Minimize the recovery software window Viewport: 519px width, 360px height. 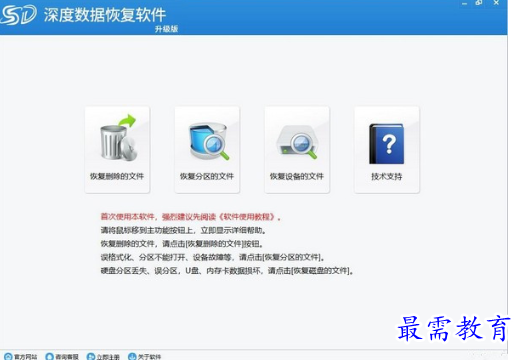tap(464, 3)
